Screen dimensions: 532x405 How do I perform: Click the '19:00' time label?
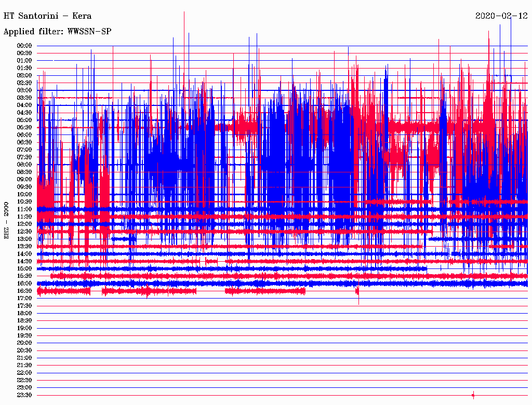pyautogui.click(x=24, y=328)
